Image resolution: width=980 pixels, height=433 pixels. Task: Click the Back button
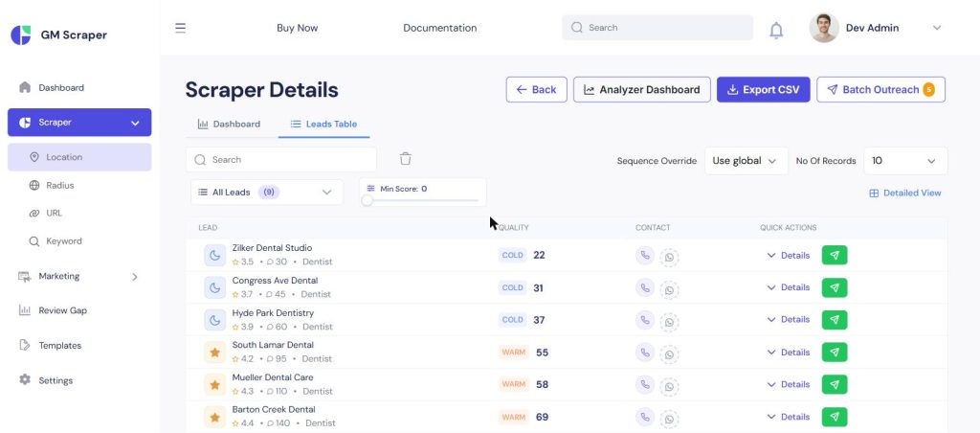tap(536, 89)
